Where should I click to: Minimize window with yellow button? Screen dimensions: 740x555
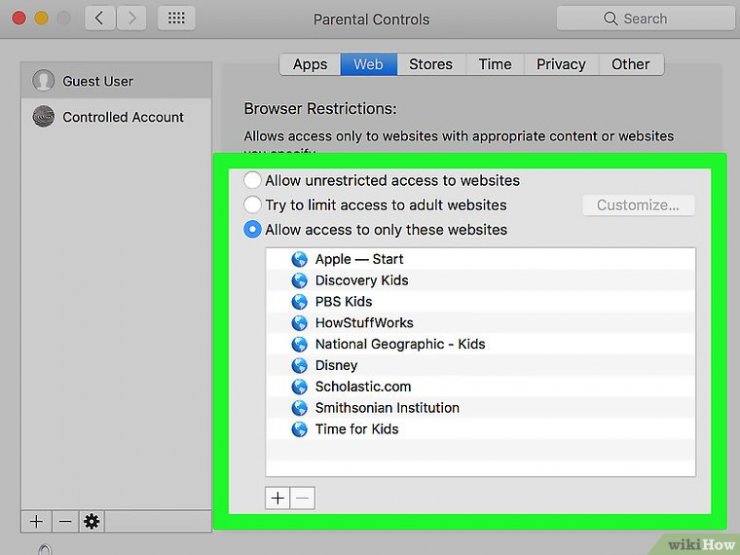[x=42, y=18]
